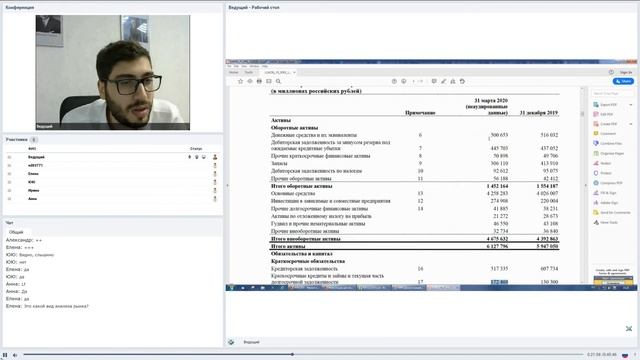
Task: Close the open PDF document tab
Action: click(x=294, y=72)
